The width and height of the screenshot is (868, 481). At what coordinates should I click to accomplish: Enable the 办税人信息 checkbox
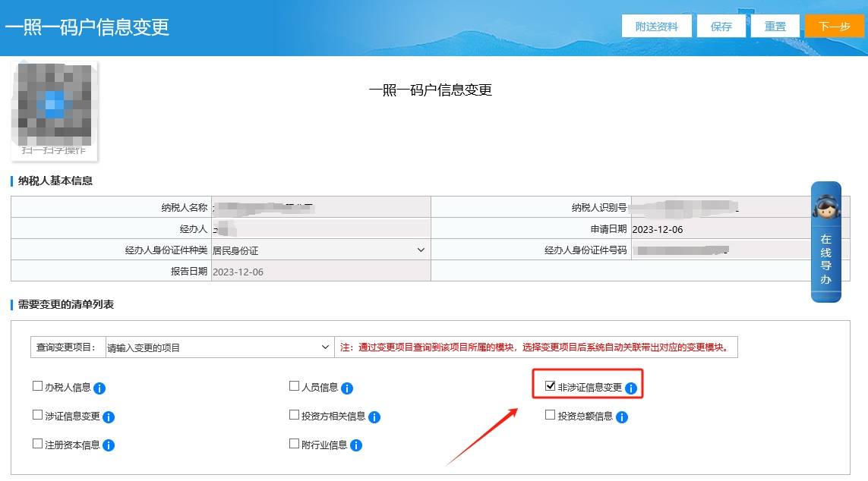click(38, 386)
